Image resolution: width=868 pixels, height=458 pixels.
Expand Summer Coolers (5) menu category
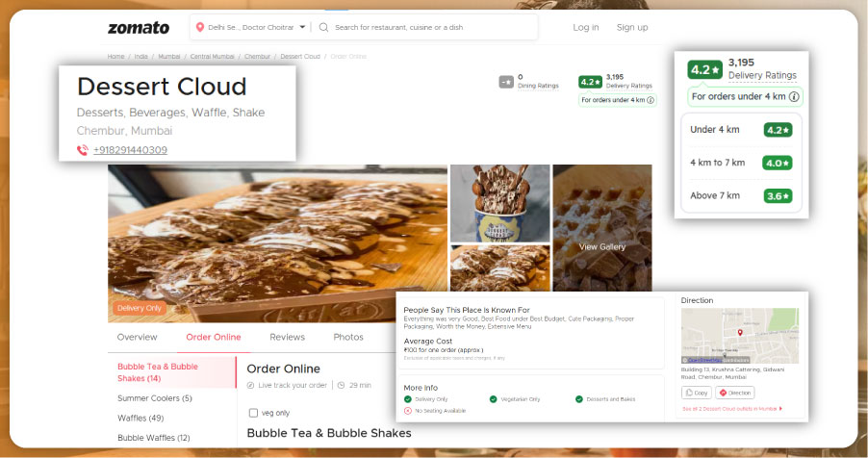[154, 398]
